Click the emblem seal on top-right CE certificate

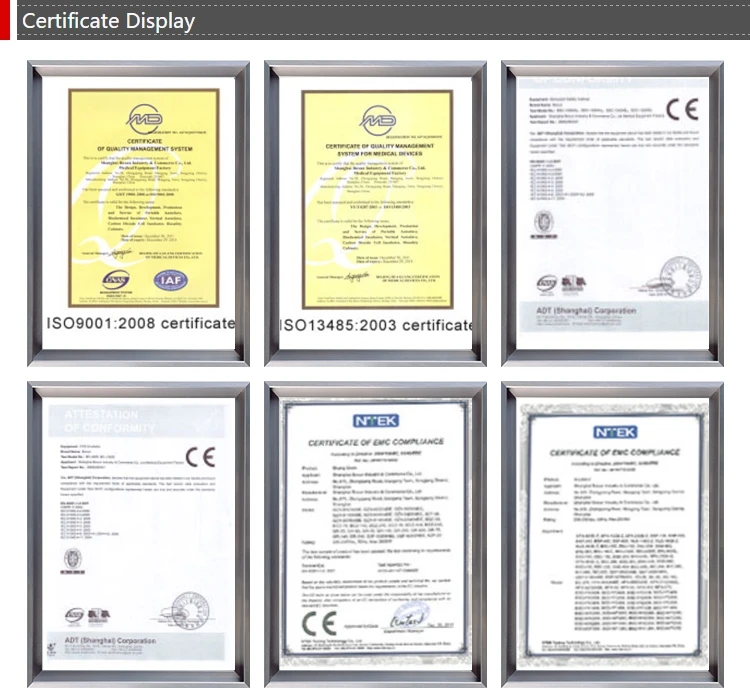tap(544, 222)
